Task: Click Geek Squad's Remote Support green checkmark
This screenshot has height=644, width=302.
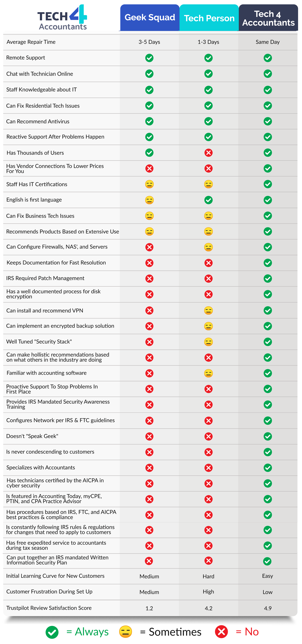Action: [149, 58]
